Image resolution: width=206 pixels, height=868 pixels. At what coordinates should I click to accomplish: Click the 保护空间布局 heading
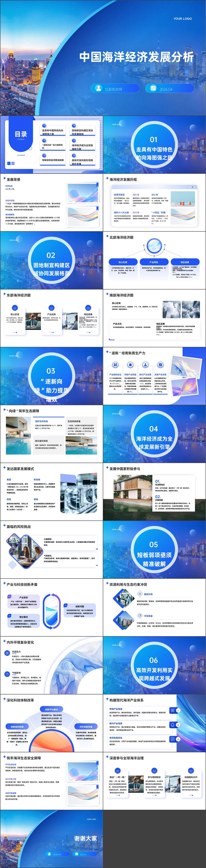click(41, 421)
